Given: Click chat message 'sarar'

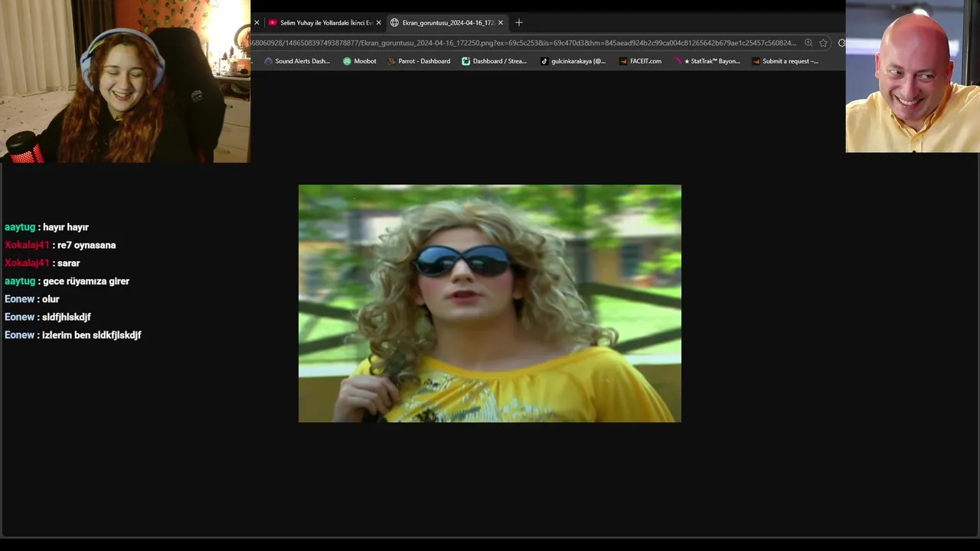Looking at the screenshot, I should [69, 263].
